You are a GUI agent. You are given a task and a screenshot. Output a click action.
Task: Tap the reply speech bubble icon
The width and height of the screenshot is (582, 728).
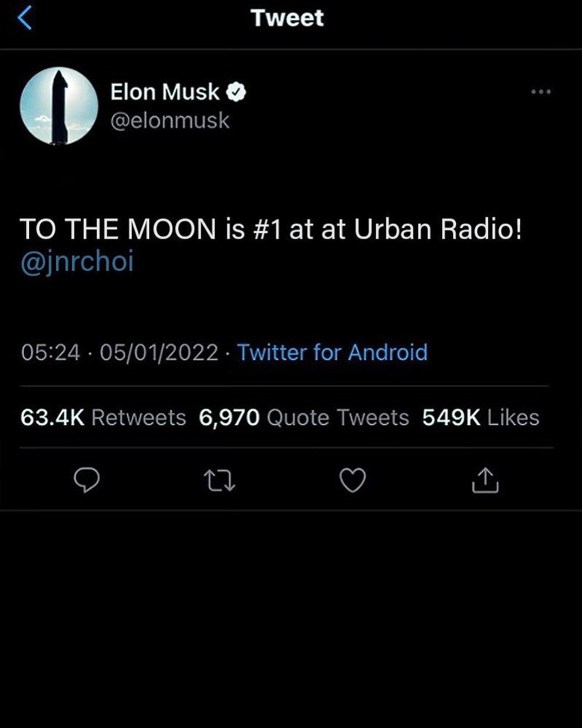point(87,481)
